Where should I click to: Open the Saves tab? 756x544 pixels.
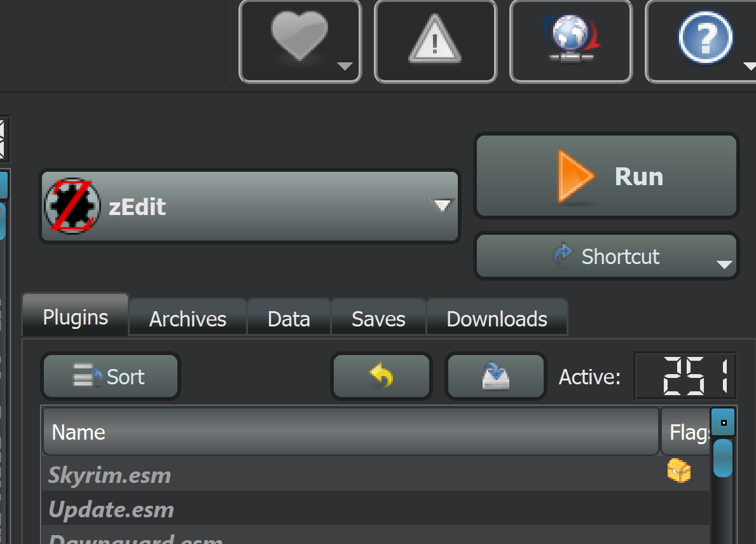[378, 318]
